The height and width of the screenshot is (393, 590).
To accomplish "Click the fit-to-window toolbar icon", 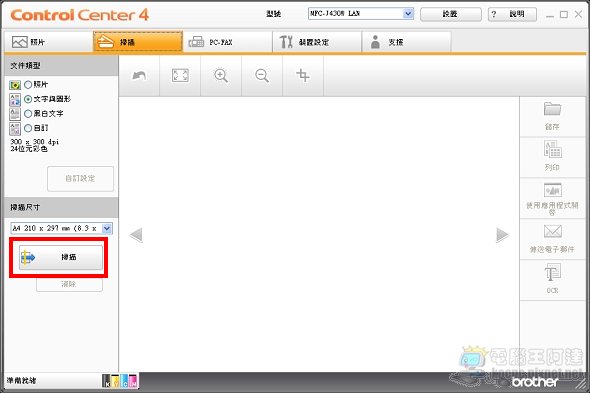I will coord(180,76).
